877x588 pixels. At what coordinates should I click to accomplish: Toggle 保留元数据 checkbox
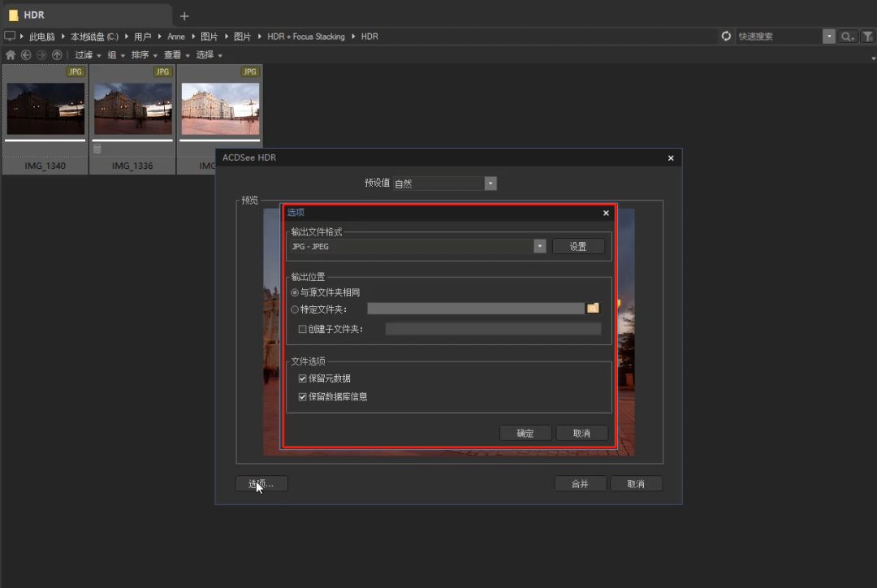point(303,378)
